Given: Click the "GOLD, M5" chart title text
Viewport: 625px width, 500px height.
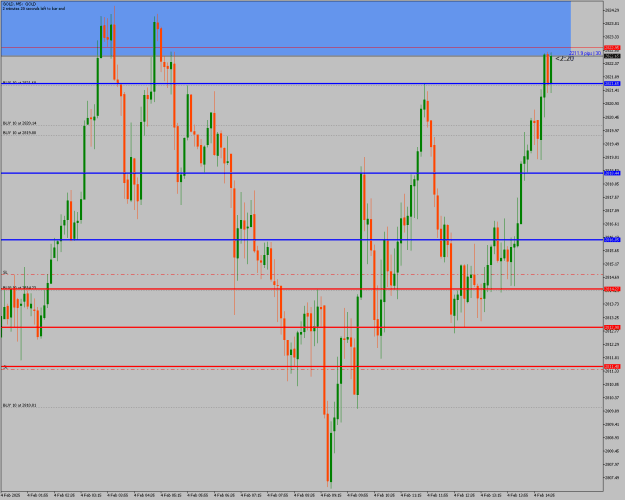Looking at the screenshot, I should [x=19, y=4].
